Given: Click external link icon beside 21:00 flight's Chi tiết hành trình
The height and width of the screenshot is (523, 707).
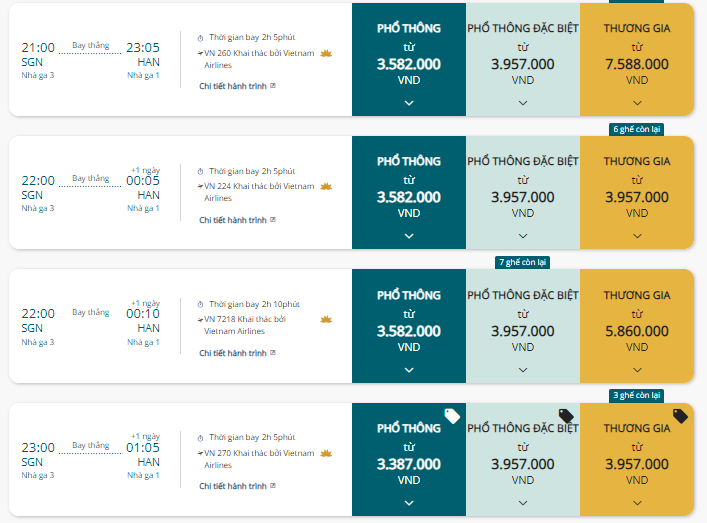Looking at the screenshot, I should (x=273, y=85).
